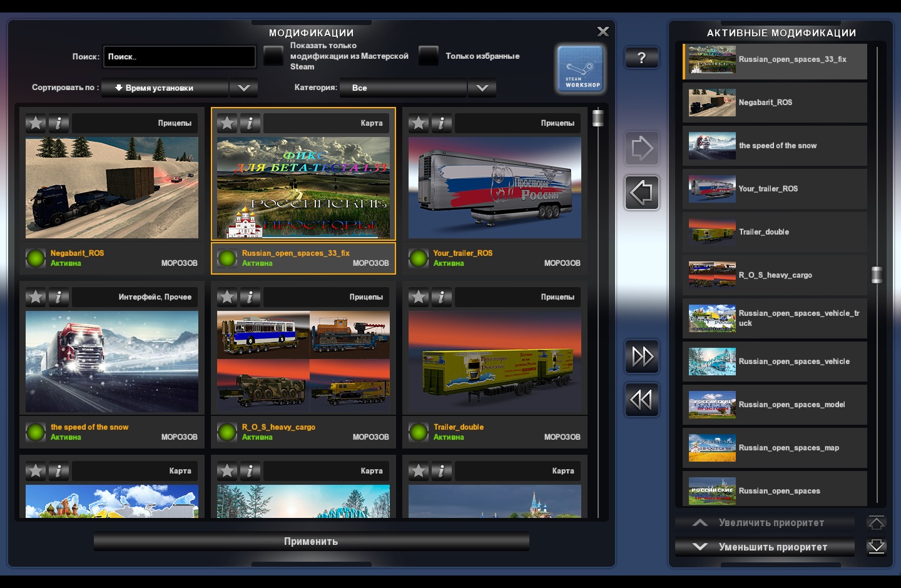Select Russian_open_spaces_33_fix in active mods list
The image size is (901, 588).
click(x=775, y=61)
